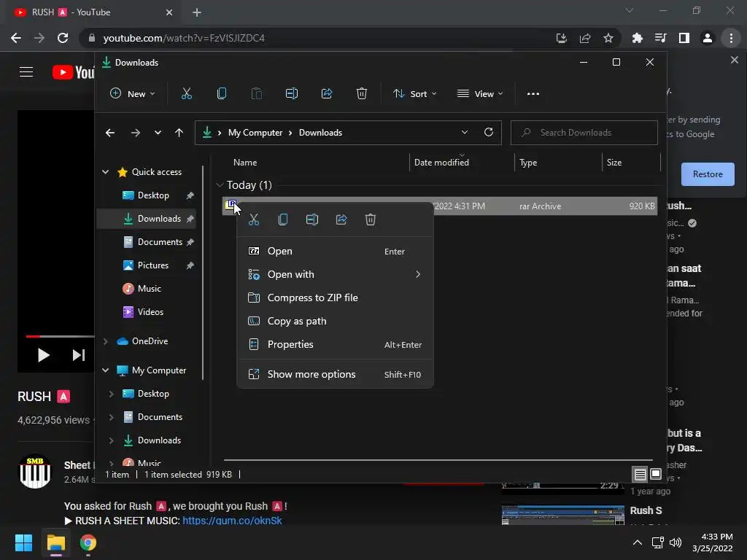The image size is (747, 560).
Task: Rename the file using context menu icon
Action: click(x=312, y=219)
